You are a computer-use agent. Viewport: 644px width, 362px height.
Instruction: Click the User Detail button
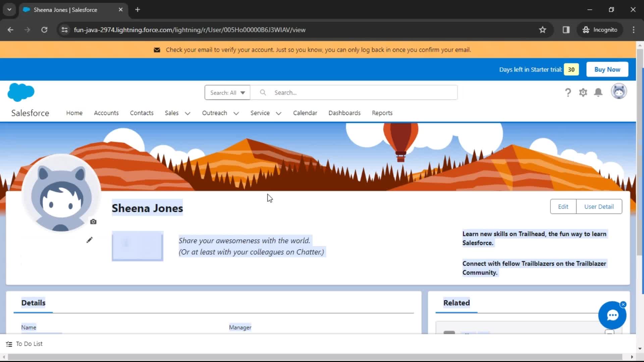(x=599, y=207)
